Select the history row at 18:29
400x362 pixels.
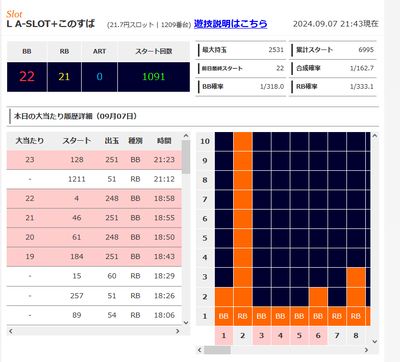point(94,276)
